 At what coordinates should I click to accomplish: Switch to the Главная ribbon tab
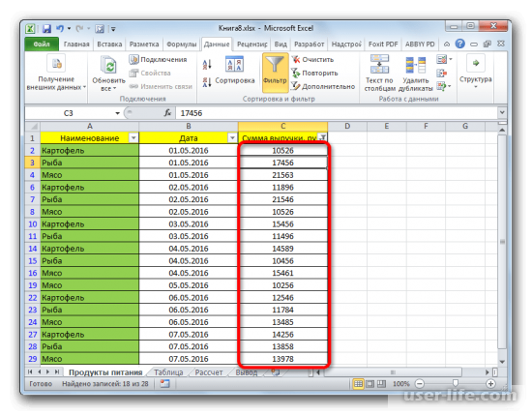[x=76, y=44]
